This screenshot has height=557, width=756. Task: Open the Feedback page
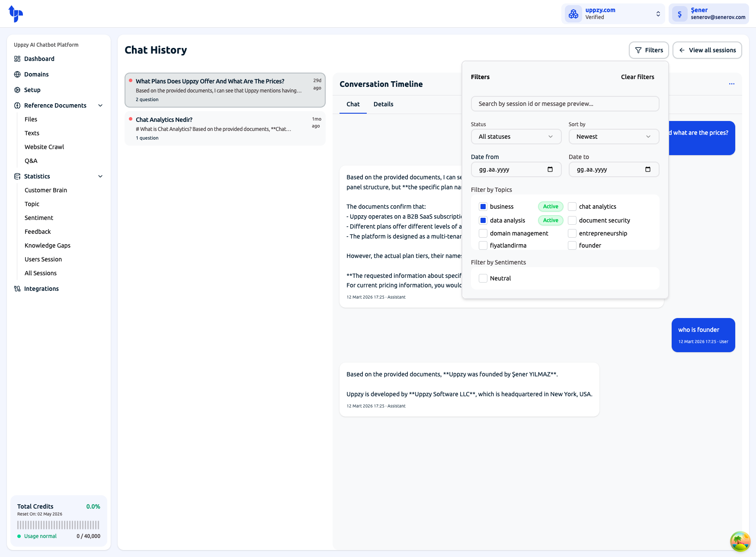click(x=38, y=232)
